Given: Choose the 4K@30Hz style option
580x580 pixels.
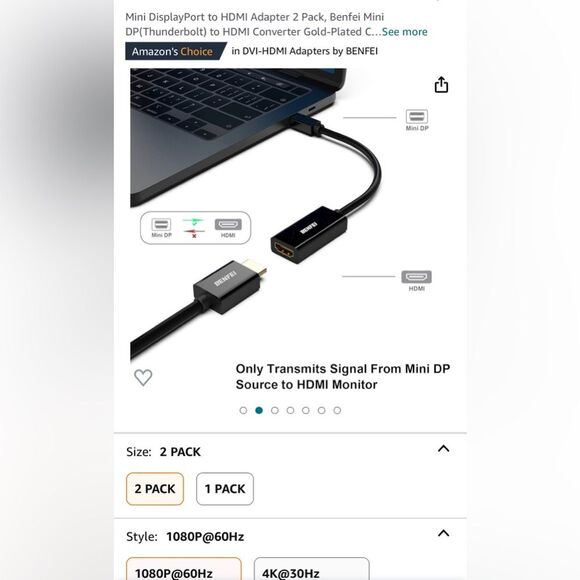Looking at the screenshot, I should [x=311, y=569].
